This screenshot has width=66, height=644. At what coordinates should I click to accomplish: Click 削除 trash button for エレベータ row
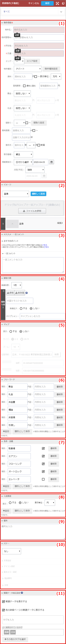(54, 479)
